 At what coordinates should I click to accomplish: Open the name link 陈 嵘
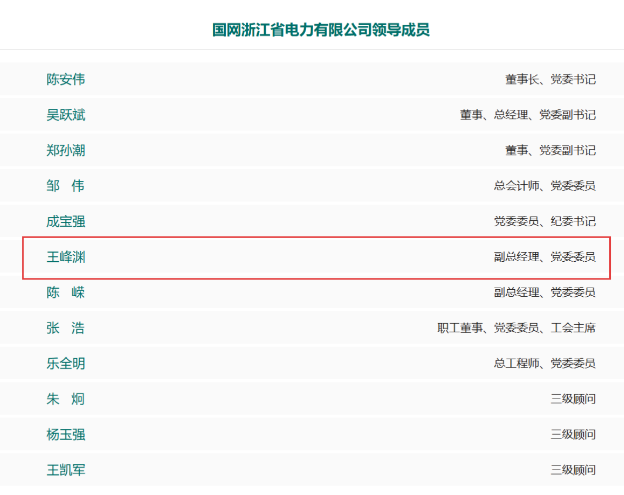tap(66, 292)
